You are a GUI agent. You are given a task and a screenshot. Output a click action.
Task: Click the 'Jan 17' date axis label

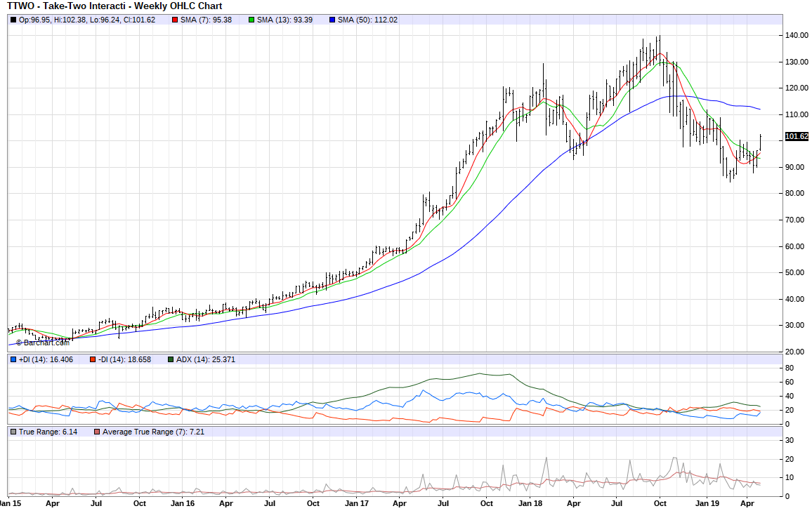357,503
